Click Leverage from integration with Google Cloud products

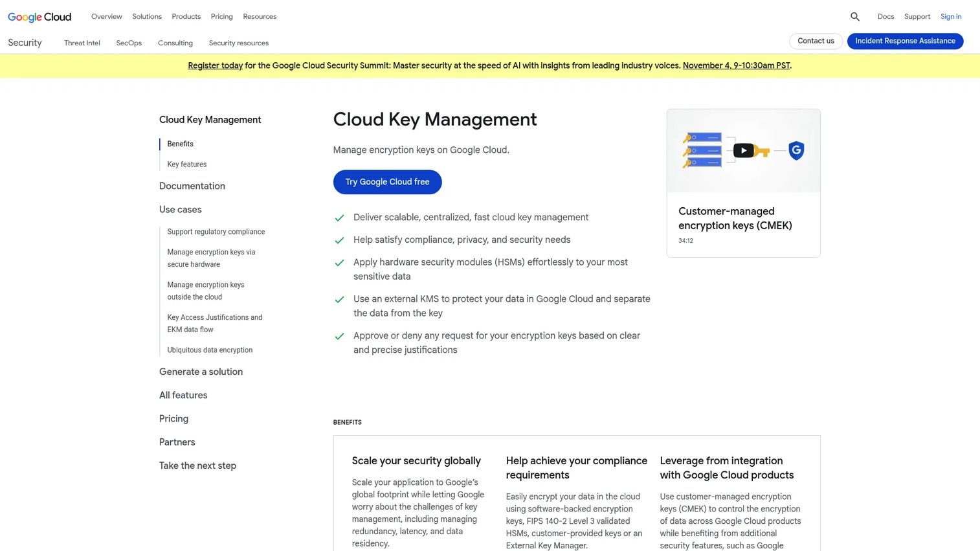[x=727, y=468]
